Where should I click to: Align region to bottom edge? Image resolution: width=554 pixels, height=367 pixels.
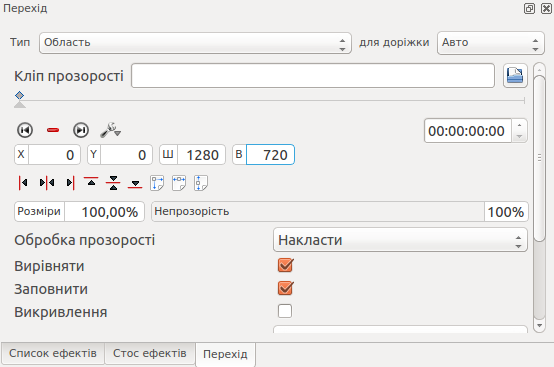click(x=135, y=184)
